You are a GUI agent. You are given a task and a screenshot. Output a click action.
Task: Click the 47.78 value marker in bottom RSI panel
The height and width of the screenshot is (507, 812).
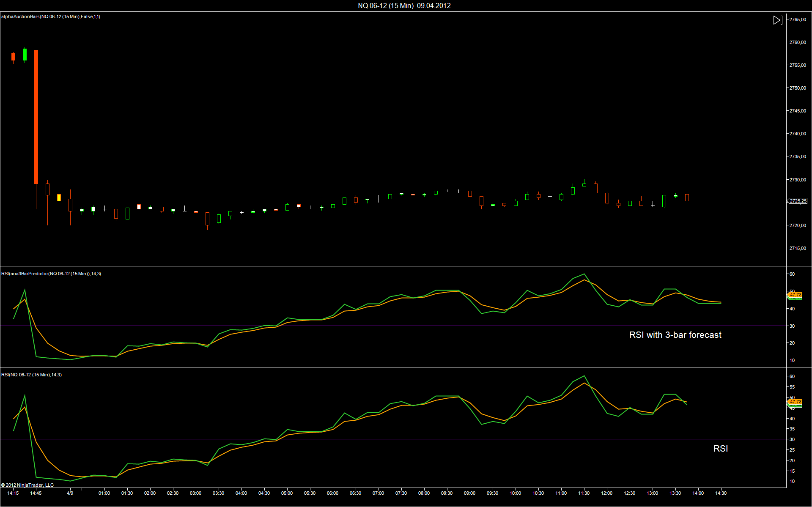point(796,402)
